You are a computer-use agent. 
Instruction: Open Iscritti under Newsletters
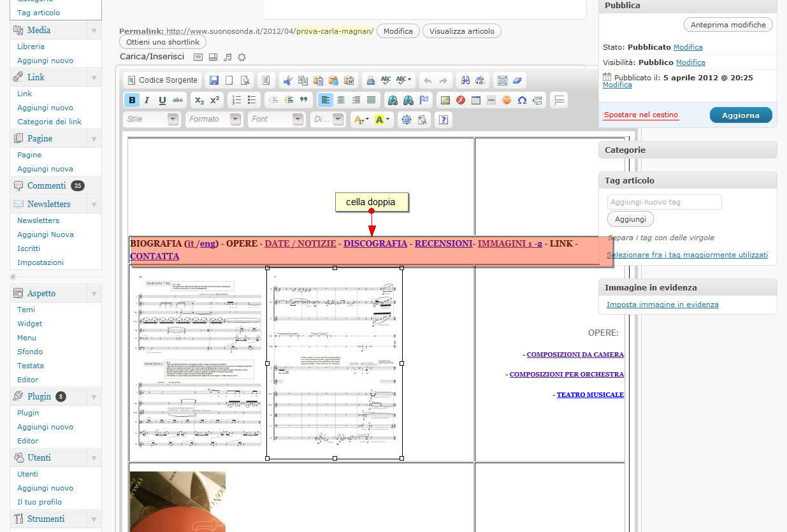(x=29, y=248)
